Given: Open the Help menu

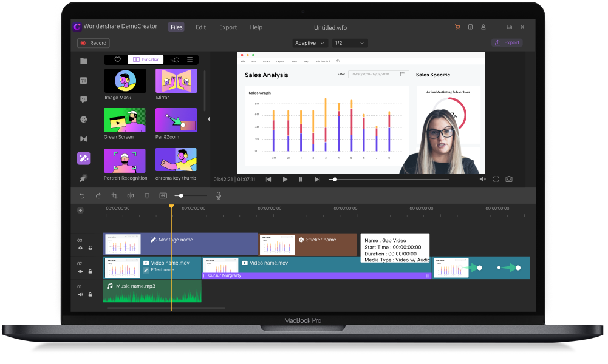Looking at the screenshot, I should click(256, 27).
